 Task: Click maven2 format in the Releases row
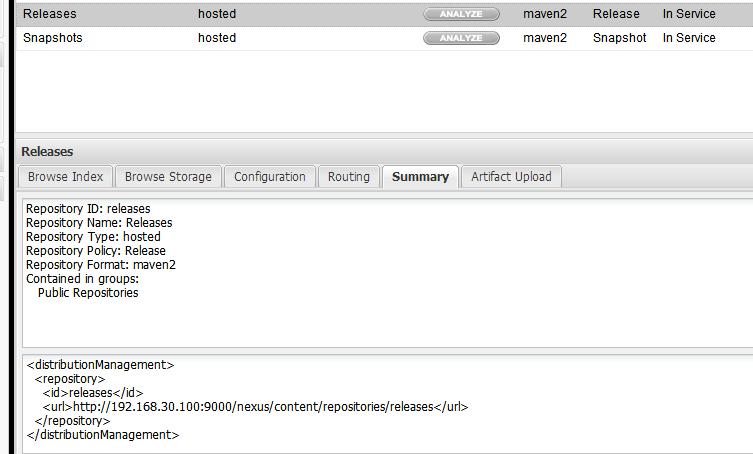pyautogui.click(x=545, y=14)
